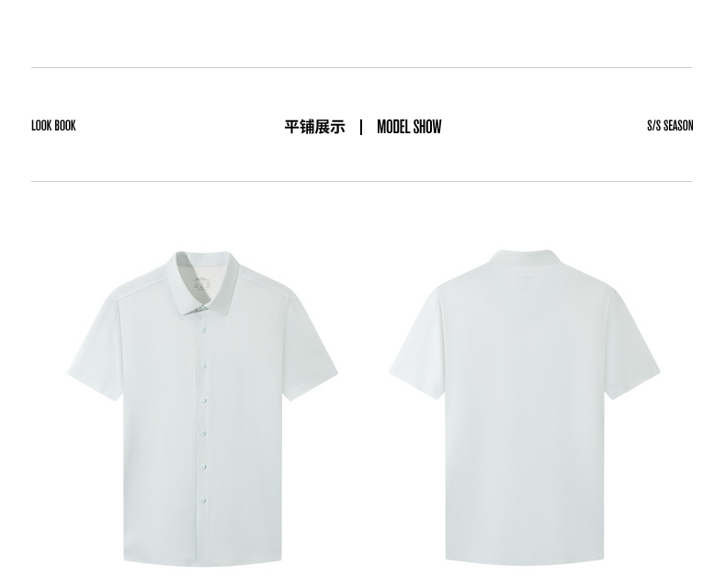Image resolution: width=726 pixels, height=588 pixels.
Task: Click the LOOK BOOK label
Action: 53,126
